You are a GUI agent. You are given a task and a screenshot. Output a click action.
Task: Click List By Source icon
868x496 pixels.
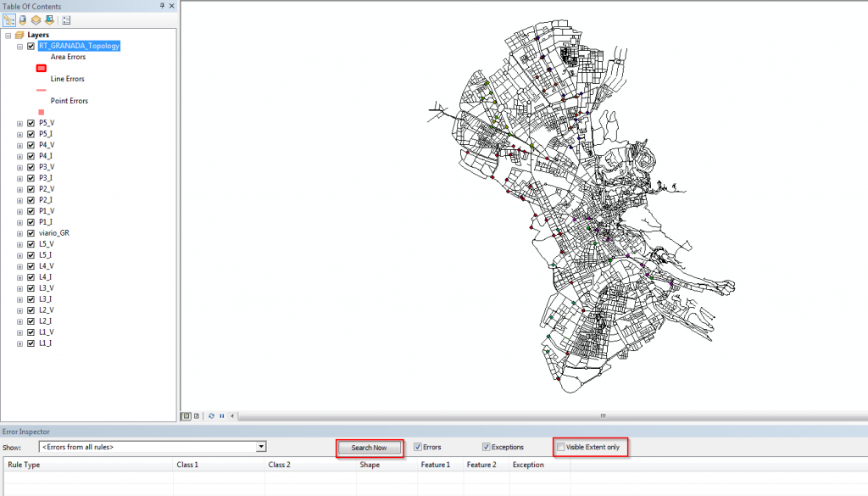[23, 20]
